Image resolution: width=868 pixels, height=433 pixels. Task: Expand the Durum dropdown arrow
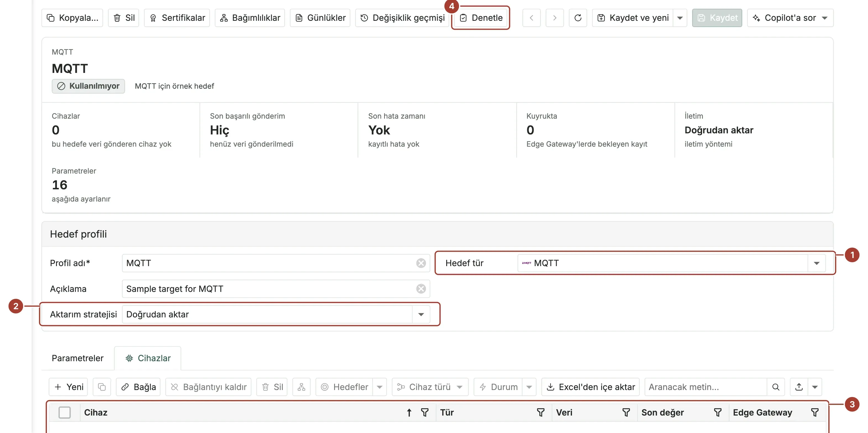tap(529, 387)
